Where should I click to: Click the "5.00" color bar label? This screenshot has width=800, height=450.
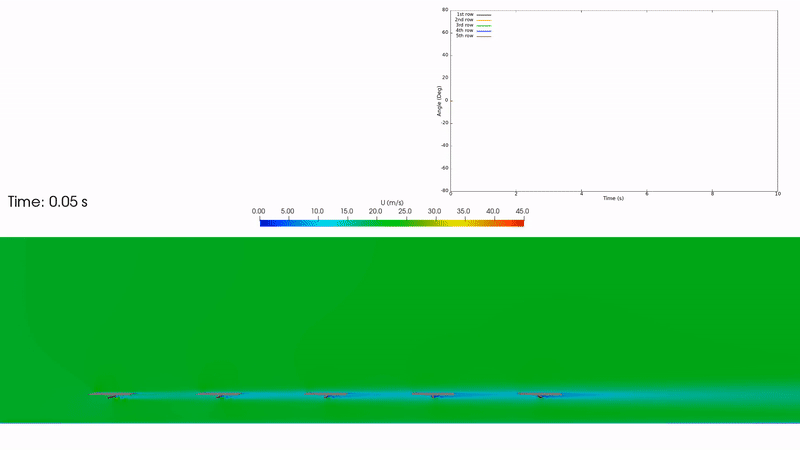pyautogui.click(x=287, y=211)
